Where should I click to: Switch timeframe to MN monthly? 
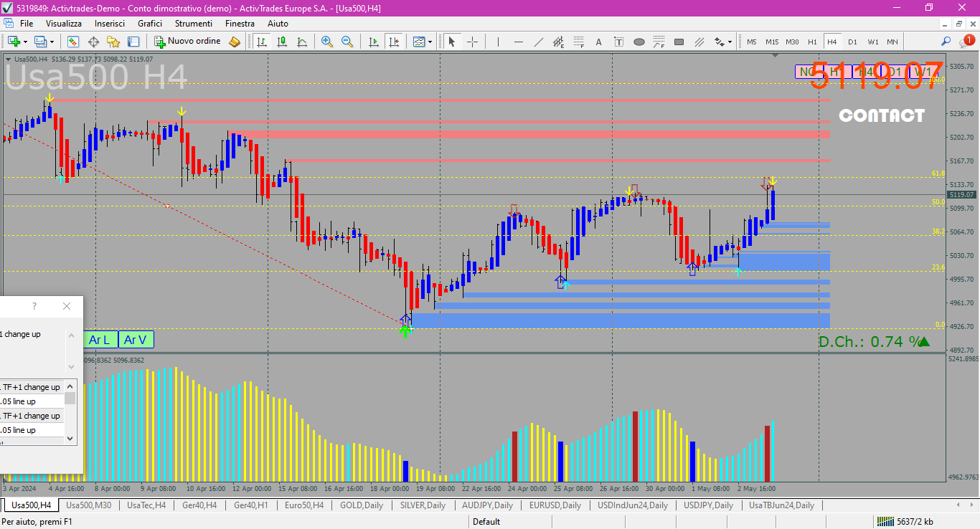coord(892,42)
